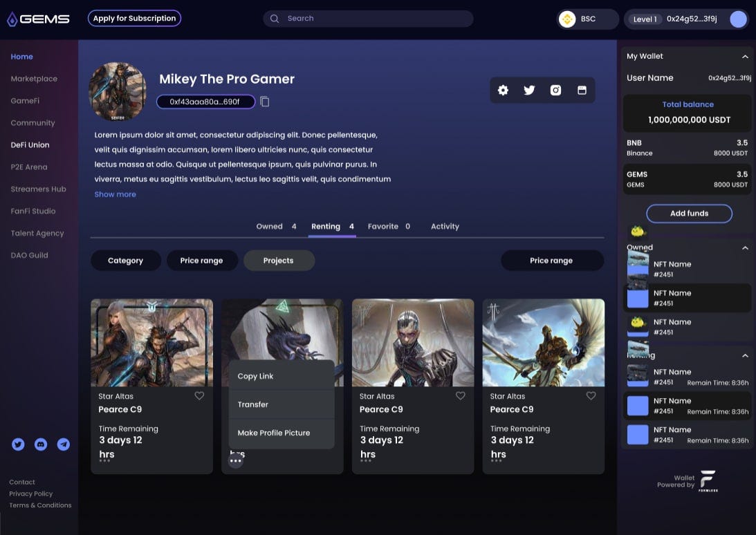Click the Formless wallet logo
The height and width of the screenshot is (535, 756).
coord(708,480)
